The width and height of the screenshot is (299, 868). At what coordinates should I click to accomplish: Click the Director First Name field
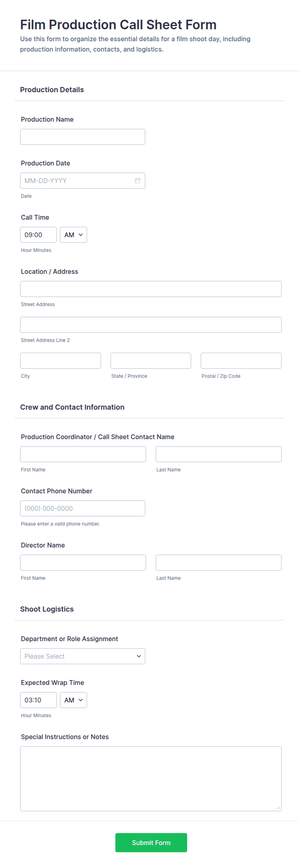pyautogui.click(x=83, y=563)
